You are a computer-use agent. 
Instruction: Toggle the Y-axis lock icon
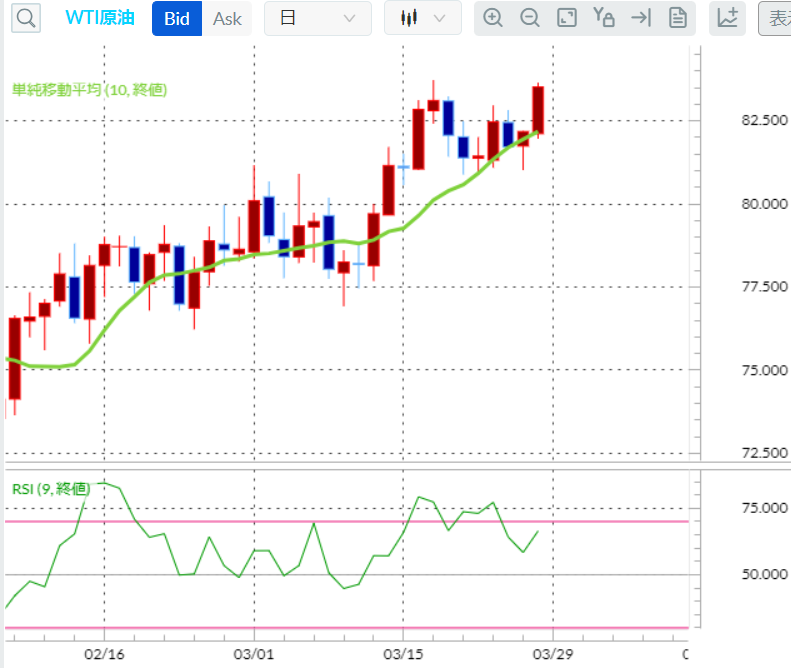(x=604, y=17)
